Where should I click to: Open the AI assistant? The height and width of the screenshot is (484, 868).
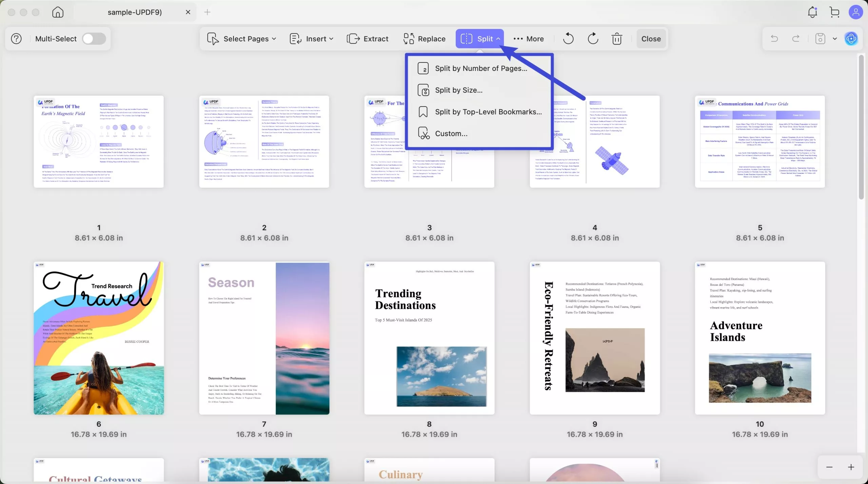click(851, 38)
